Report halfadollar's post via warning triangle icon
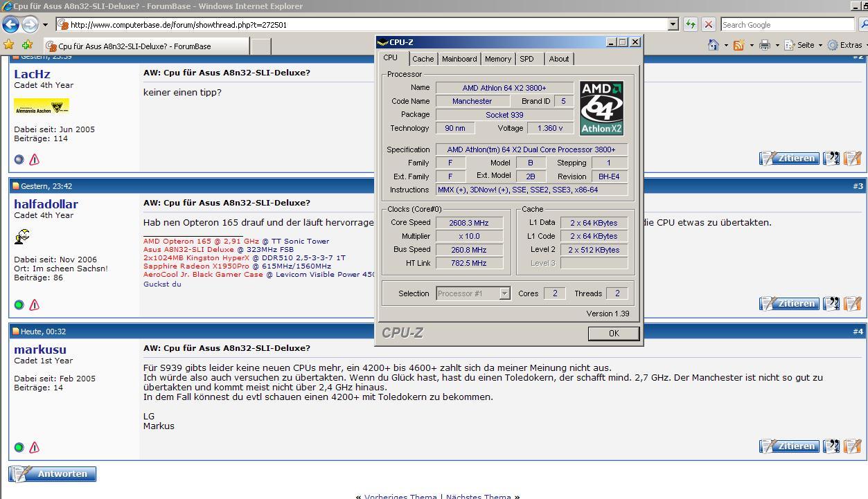Viewport: 868px width, 499px height. pyautogui.click(x=34, y=305)
